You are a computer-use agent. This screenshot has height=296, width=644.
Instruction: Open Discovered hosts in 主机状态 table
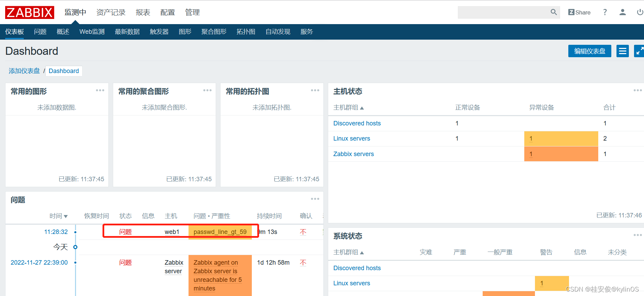pos(357,123)
